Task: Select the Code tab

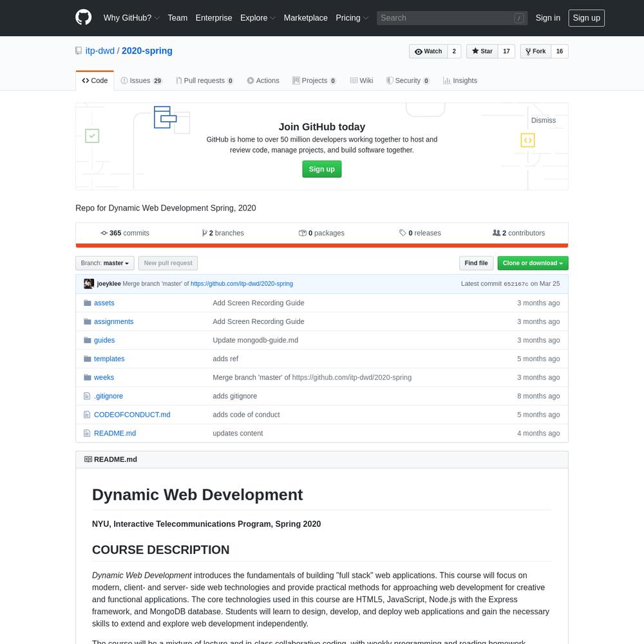Action: [x=95, y=80]
